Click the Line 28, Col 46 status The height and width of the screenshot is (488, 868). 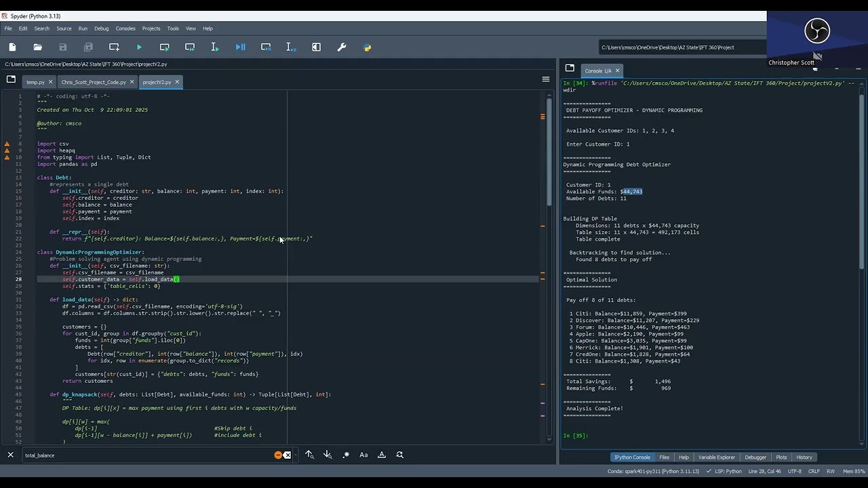765,472
